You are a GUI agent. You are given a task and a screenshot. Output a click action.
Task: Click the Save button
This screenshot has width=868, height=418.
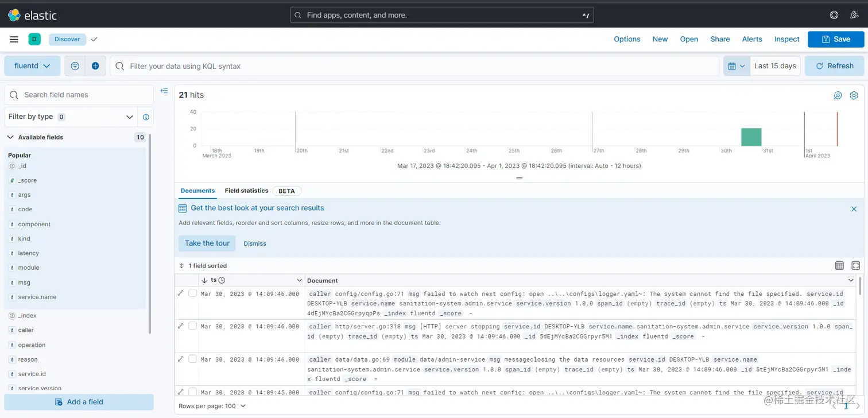836,39
